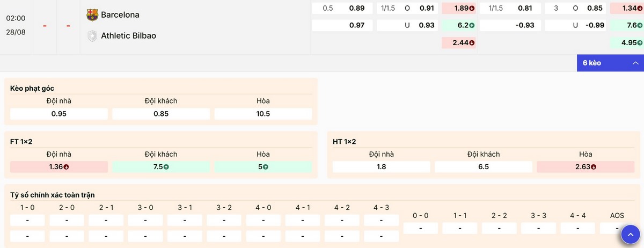Select the odds cell under '0 - 0'
644x248 pixels.
(421, 228)
